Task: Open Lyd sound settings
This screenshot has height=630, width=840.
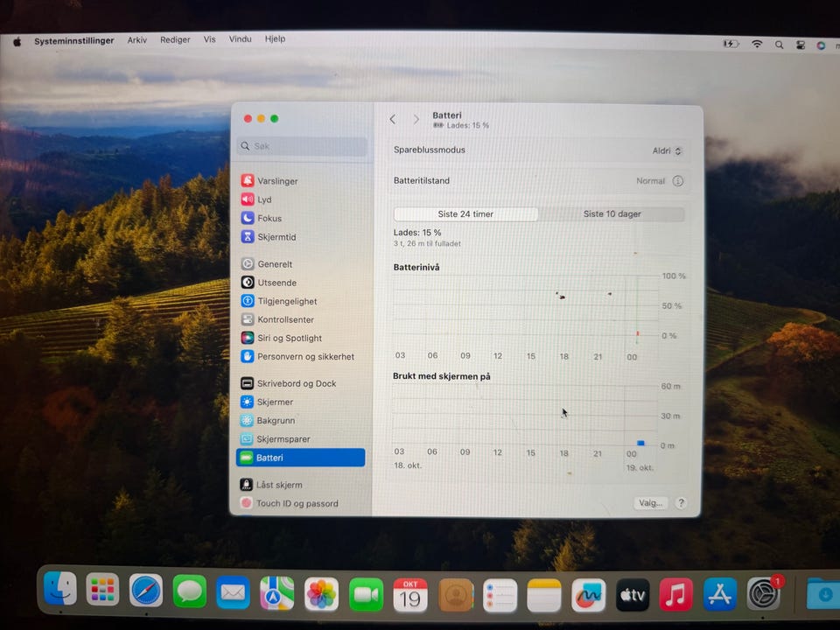Action: (256, 199)
